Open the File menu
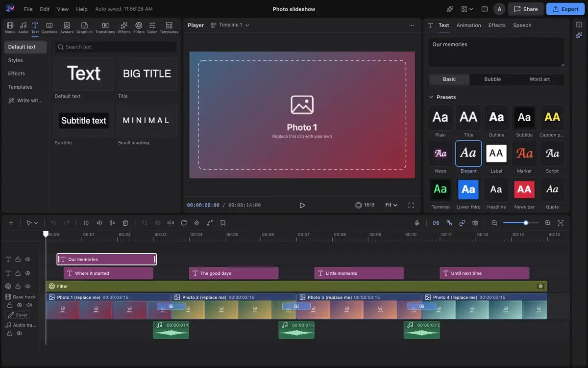 click(x=28, y=9)
